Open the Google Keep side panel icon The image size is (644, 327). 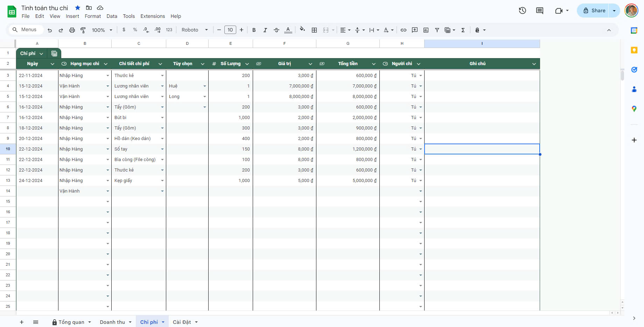(x=634, y=50)
